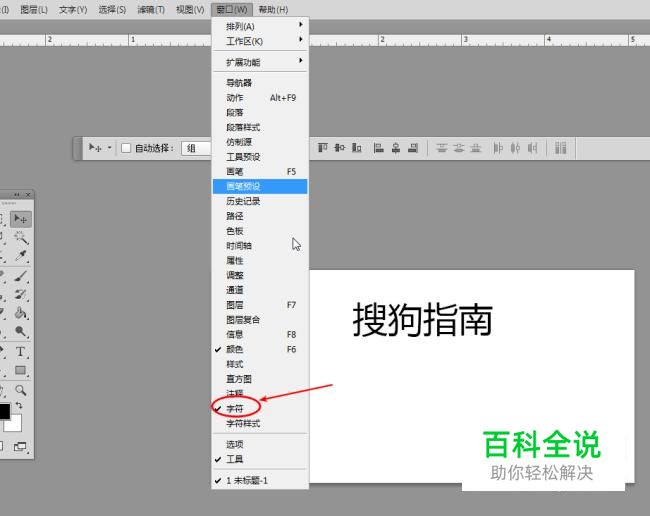Choose 字符样式 from Window menu
650x516 pixels.
260,424
